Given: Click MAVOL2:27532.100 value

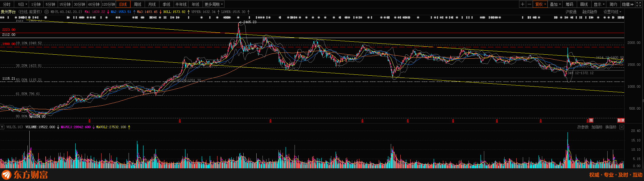Looking at the screenshot, I should (x=111, y=127).
